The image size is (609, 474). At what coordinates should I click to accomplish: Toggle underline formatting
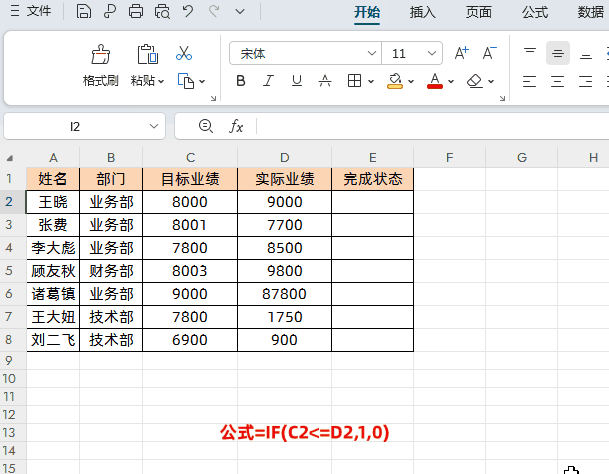click(x=297, y=81)
